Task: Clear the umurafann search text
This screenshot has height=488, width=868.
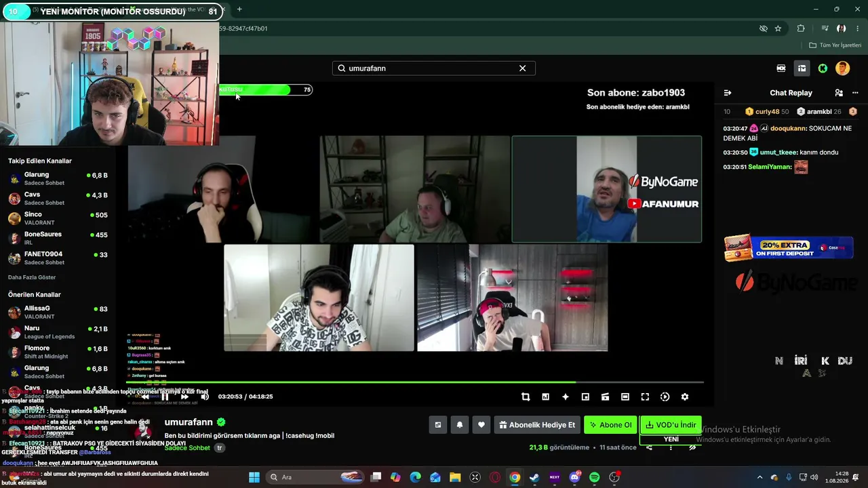Action: [x=522, y=68]
